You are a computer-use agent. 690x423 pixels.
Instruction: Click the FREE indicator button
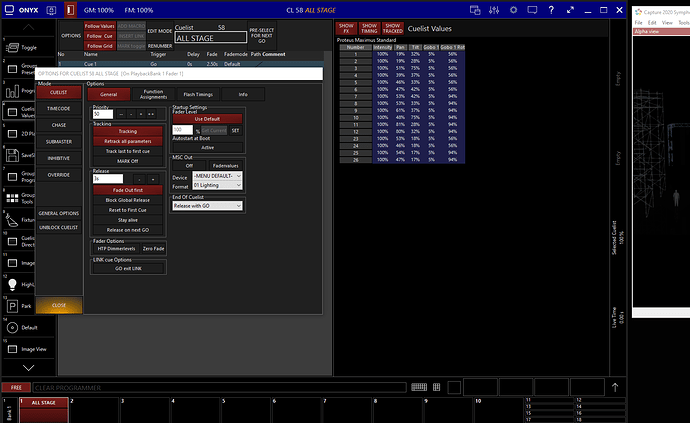click(16, 387)
